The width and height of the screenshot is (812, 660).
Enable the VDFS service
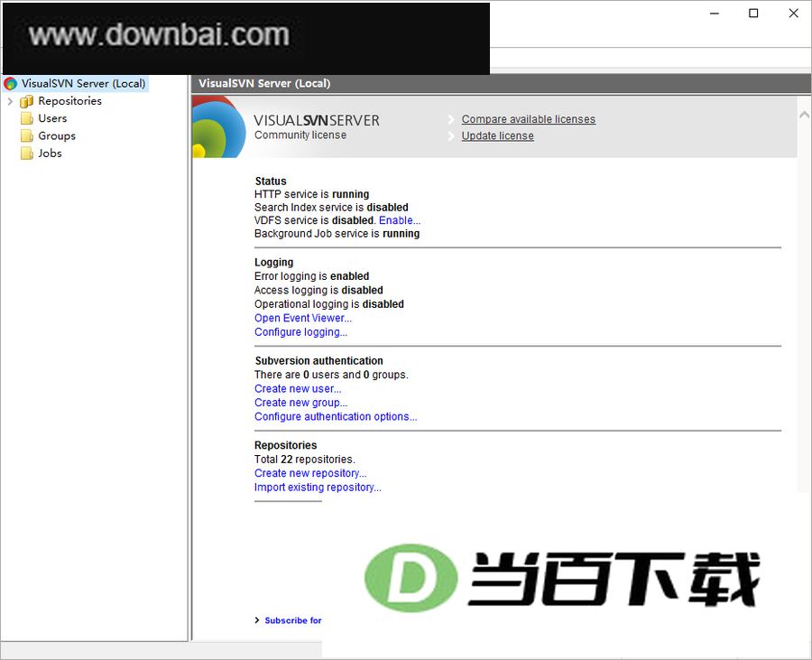coord(400,220)
